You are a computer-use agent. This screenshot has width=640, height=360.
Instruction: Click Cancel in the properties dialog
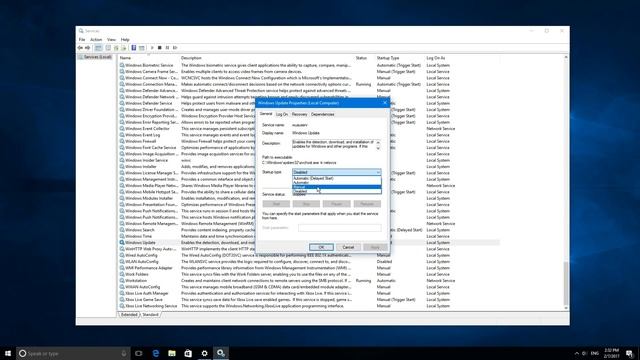tap(348, 247)
